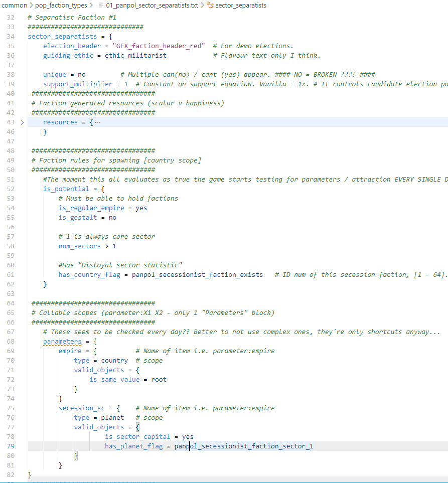The height and width of the screenshot is (483, 448).
Task: Click 'root' value on line 72
Action: [159, 380]
